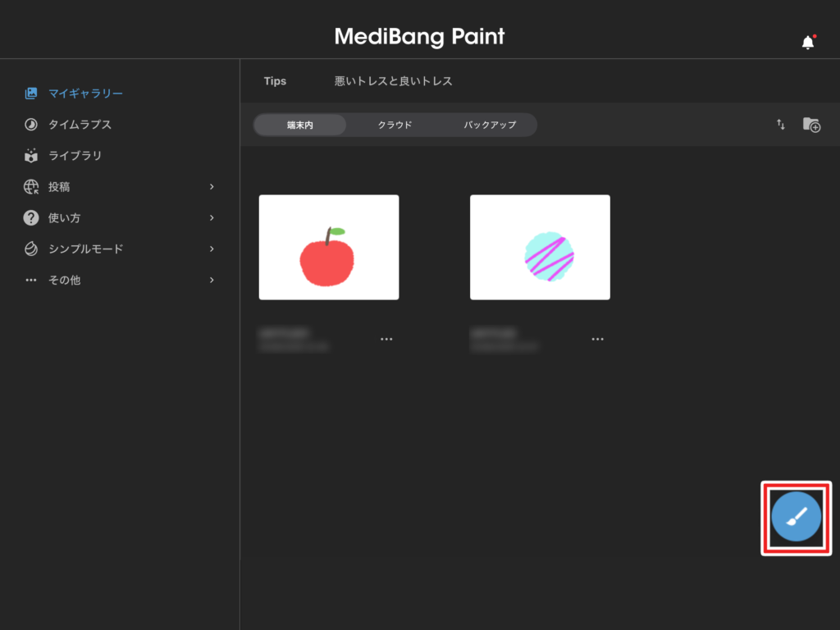Click the globe icon beside 投稿
Viewport: 840px width, 630px height.
pyautogui.click(x=31, y=187)
